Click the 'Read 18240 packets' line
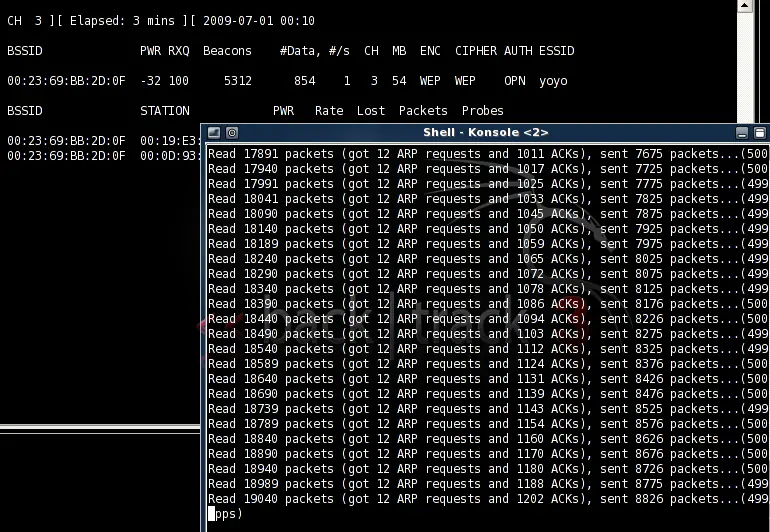The width and height of the screenshot is (770, 532). [488, 259]
